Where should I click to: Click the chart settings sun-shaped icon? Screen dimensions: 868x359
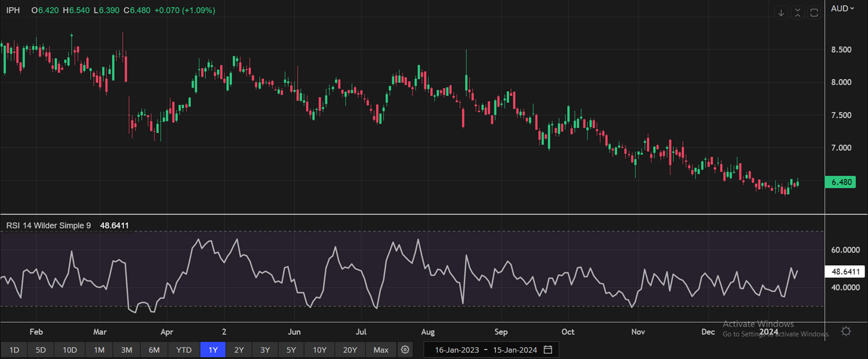846,331
